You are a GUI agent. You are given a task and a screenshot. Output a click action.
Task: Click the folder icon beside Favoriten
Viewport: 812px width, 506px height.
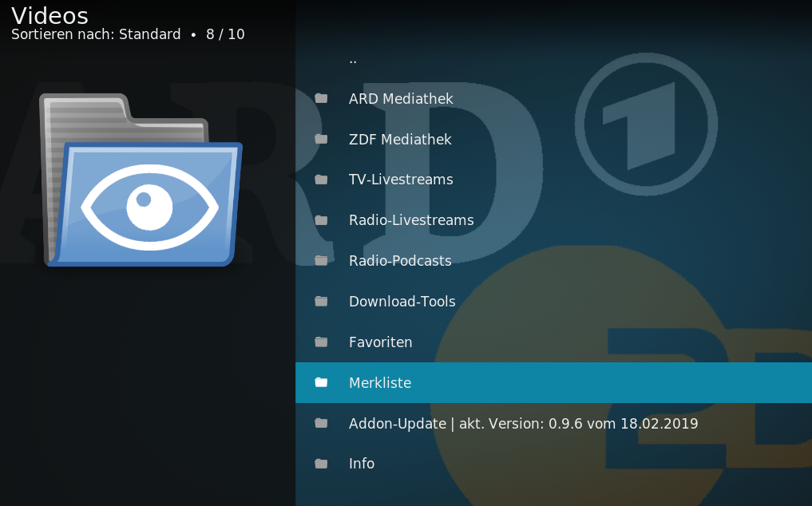click(x=321, y=342)
